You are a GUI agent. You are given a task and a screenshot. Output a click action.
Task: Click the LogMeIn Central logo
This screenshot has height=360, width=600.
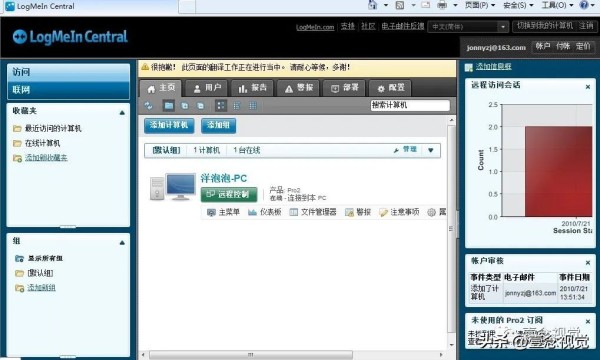tap(70, 37)
